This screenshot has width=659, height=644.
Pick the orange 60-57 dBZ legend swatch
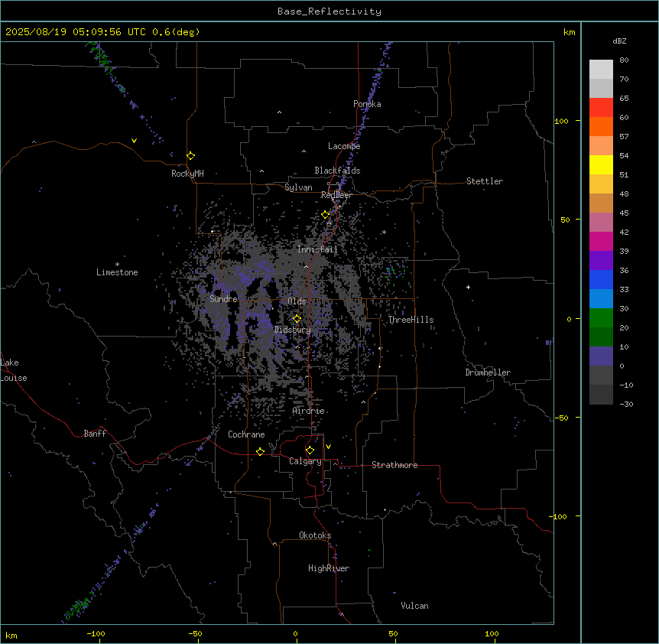click(601, 126)
